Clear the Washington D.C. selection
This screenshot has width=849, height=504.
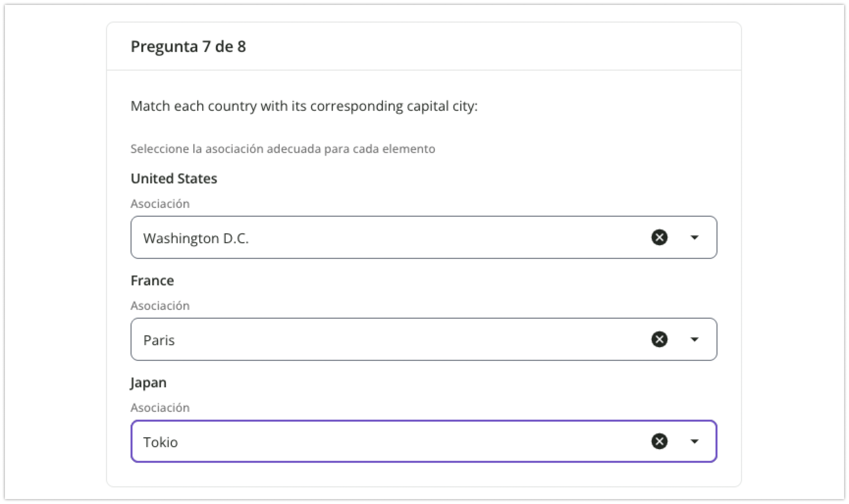pyautogui.click(x=659, y=238)
